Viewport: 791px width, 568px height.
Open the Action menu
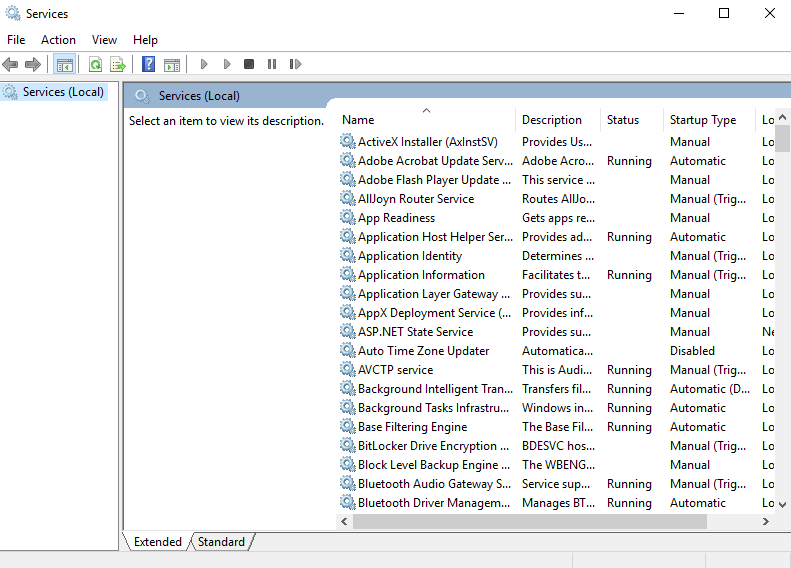pos(58,40)
